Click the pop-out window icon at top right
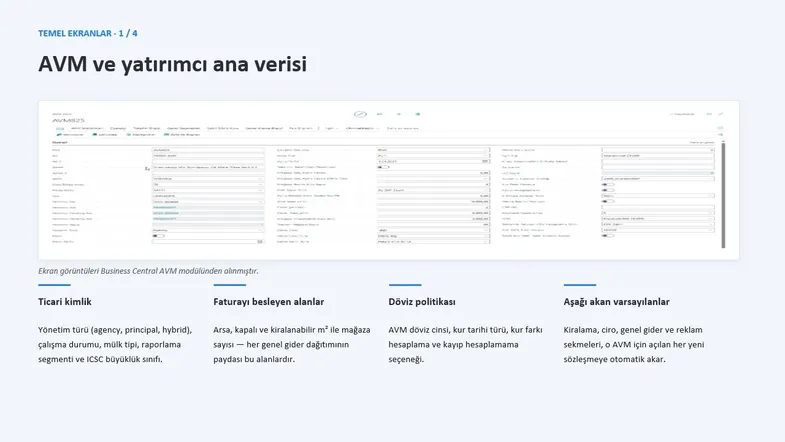Image resolution: width=785 pixels, height=442 pixels. click(x=709, y=114)
